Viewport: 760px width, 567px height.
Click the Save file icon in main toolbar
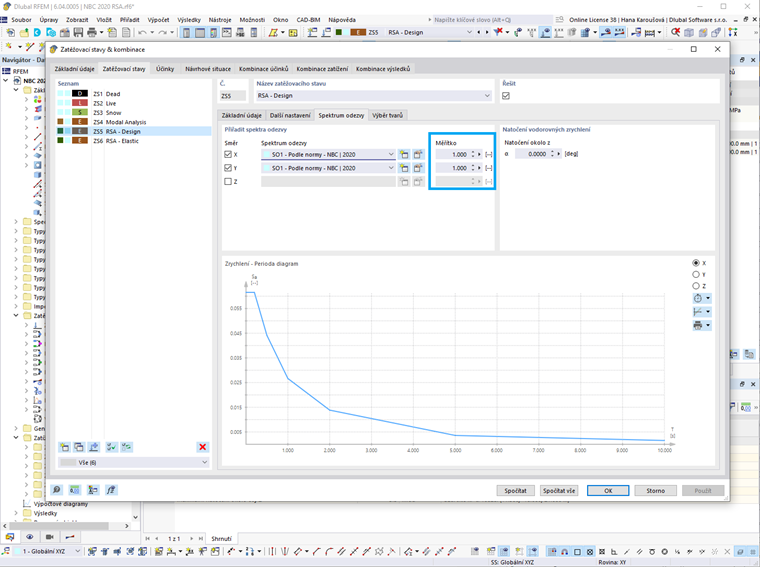[x=78, y=32]
